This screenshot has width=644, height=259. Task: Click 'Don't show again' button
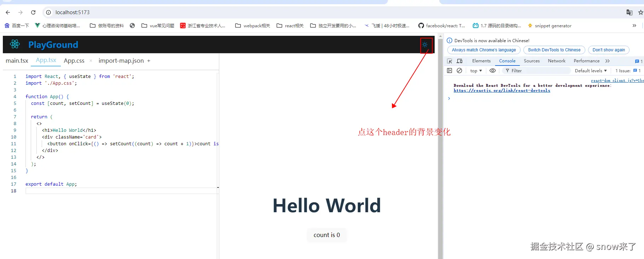tap(609, 50)
